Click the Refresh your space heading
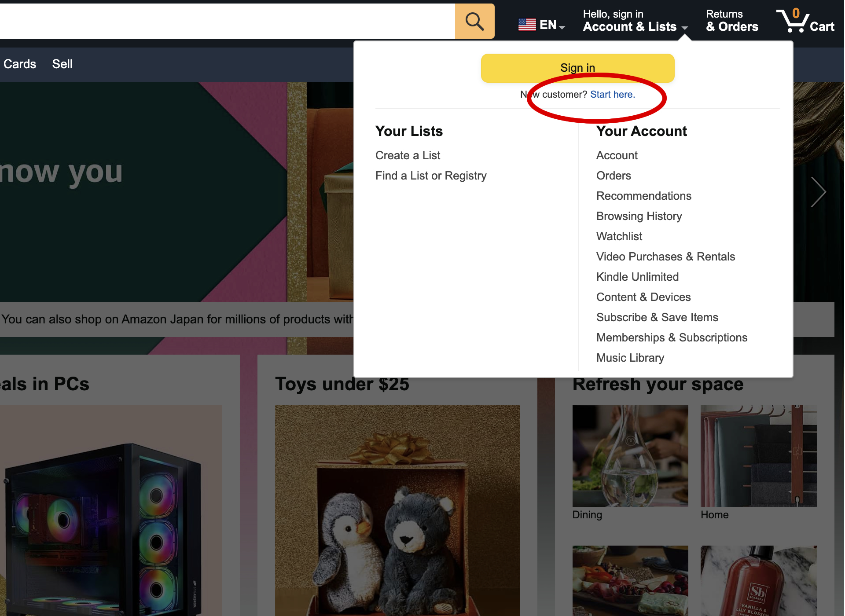 tap(658, 384)
